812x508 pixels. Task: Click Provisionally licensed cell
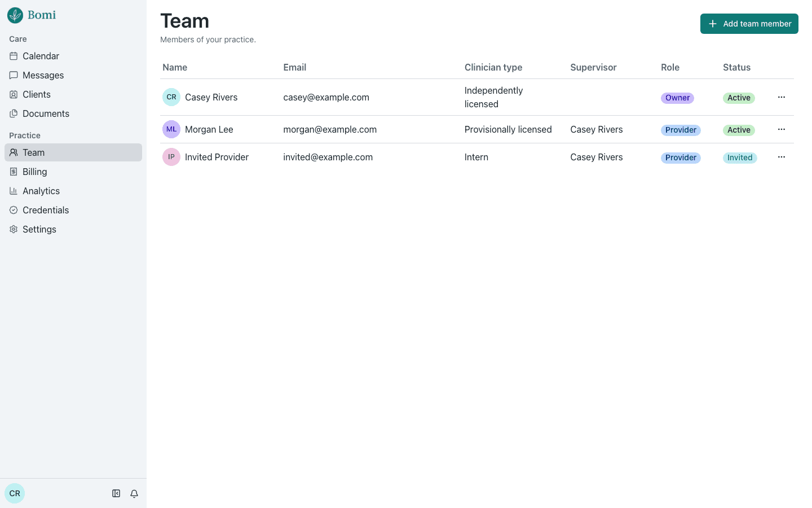point(508,129)
